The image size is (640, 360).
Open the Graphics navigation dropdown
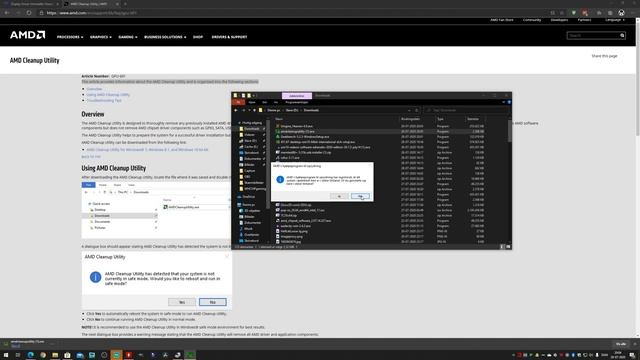(100, 37)
